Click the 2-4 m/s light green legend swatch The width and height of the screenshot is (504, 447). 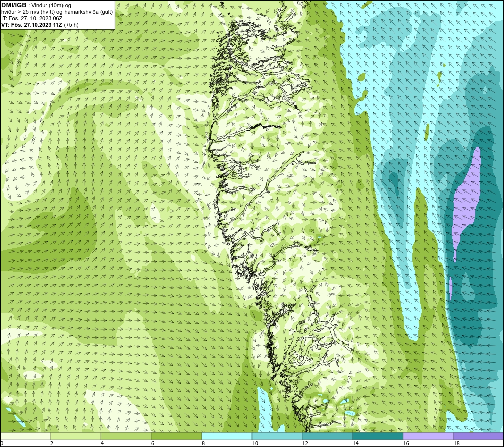(x=76, y=436)
